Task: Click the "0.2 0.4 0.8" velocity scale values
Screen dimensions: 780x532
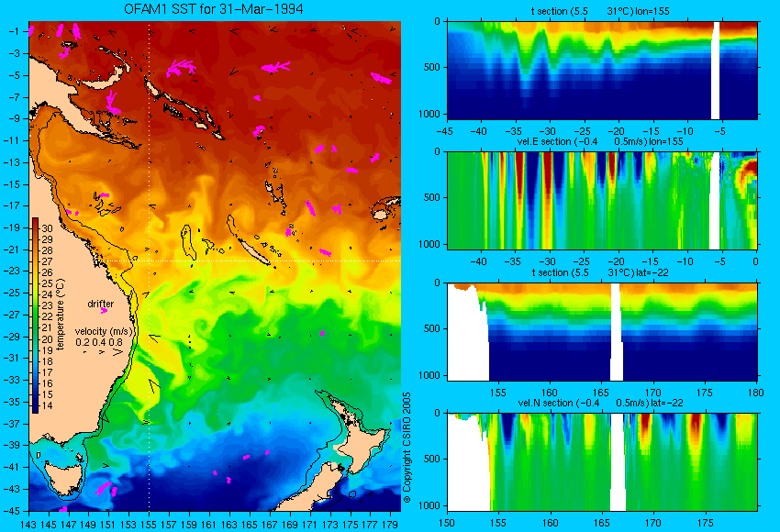Action: click(x=99, y=342)
